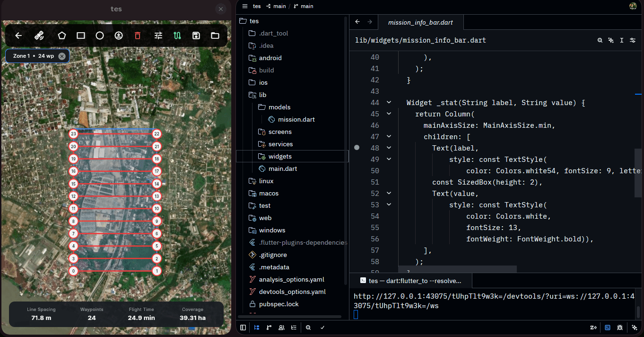
Task: Open saved missions folder icon in the map toolbar
Action: tap(215, 35)
